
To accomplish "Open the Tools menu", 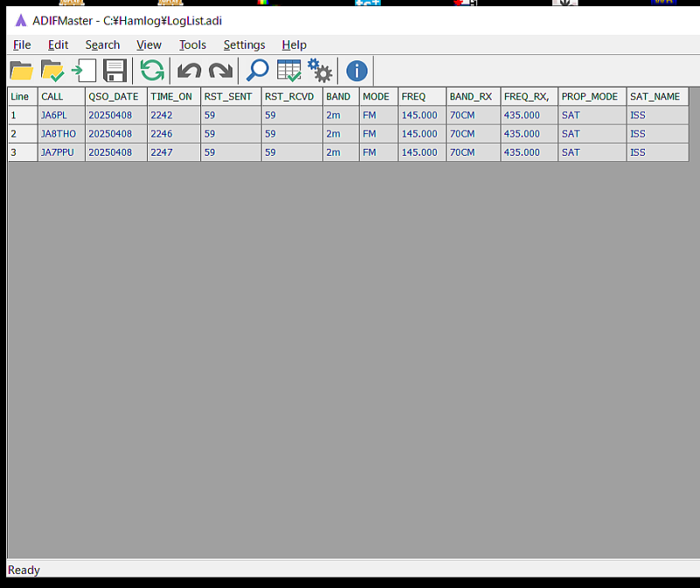I will (x=192, y=45).
